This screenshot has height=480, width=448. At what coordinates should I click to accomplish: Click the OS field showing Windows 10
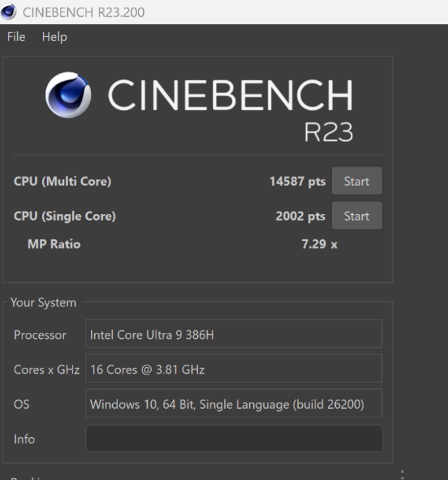(x=234, y=404)
